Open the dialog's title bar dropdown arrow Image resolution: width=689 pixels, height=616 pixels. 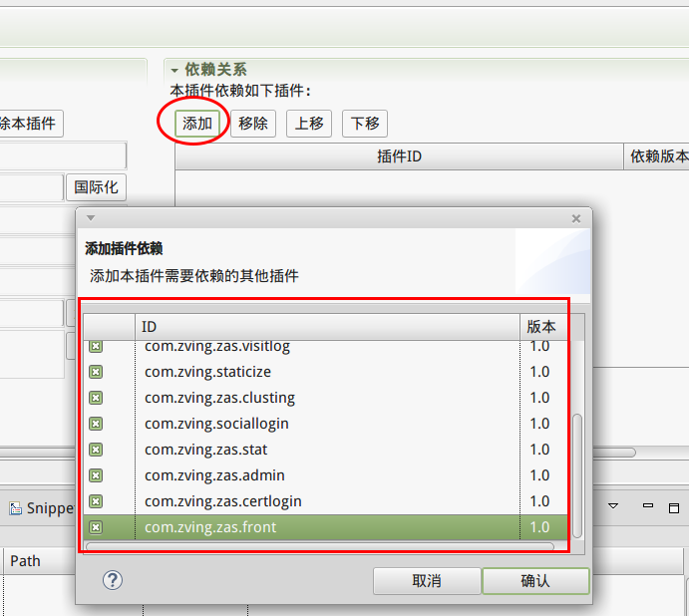tap(90, 217)
